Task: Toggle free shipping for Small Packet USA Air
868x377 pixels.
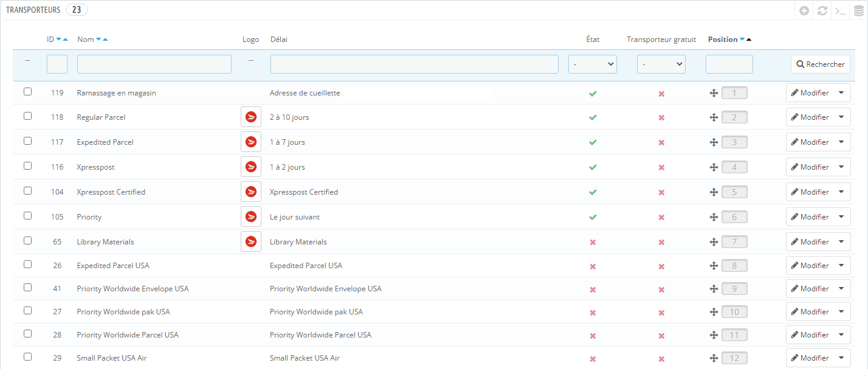Action: pyautogui.click(x=661, y=359)
